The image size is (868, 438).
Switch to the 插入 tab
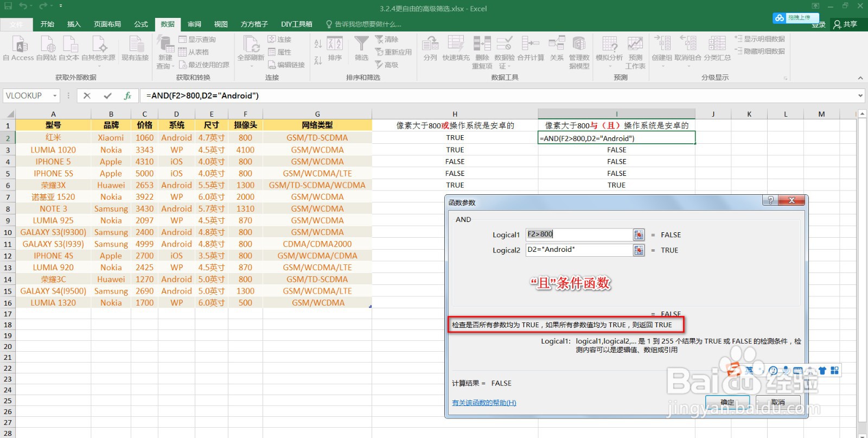[74, 24]
